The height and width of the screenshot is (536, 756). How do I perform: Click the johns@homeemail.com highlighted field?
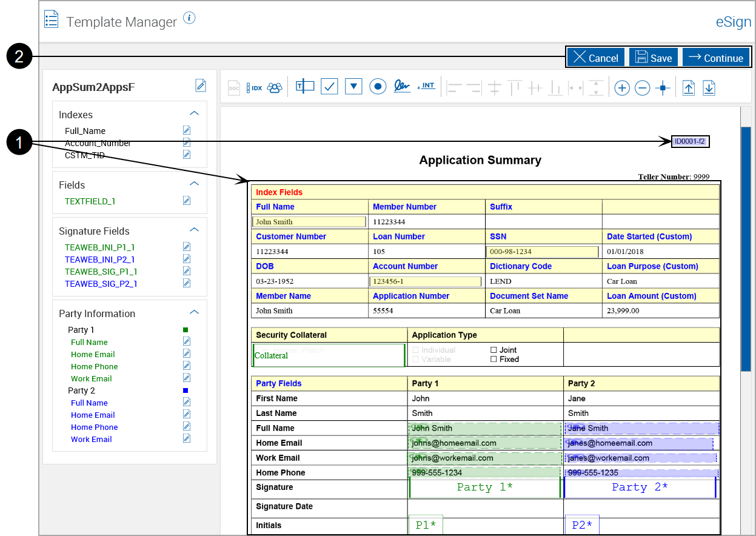point(485,443)
